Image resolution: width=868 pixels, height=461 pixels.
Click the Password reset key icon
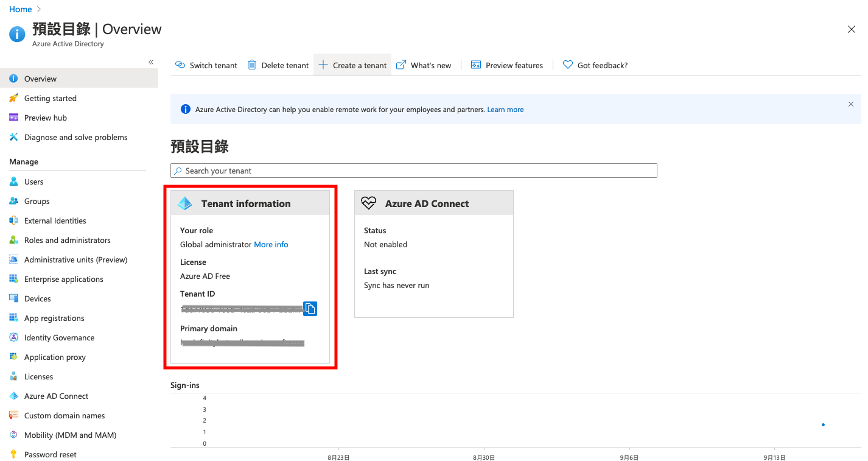pos(13,454)
